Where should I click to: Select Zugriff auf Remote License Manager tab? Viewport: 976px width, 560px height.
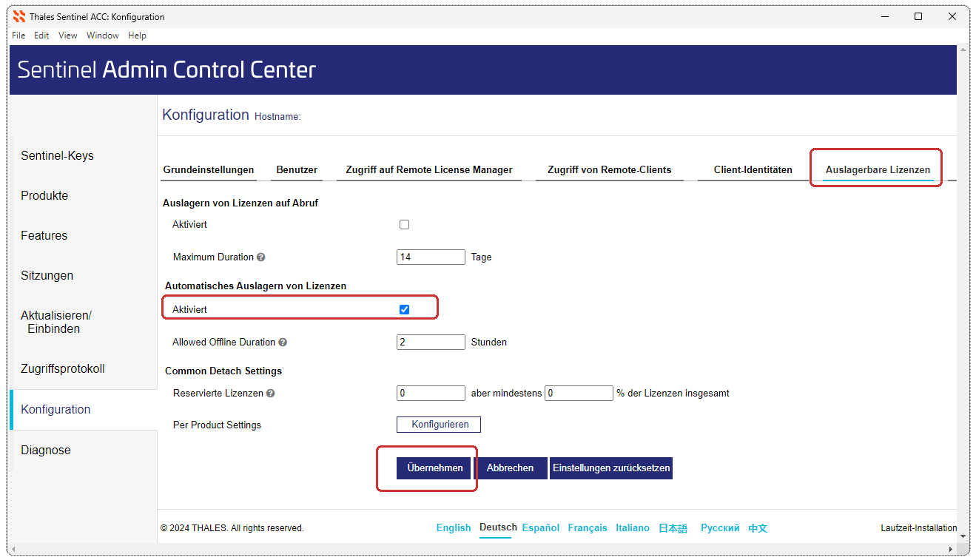[429, 170]
